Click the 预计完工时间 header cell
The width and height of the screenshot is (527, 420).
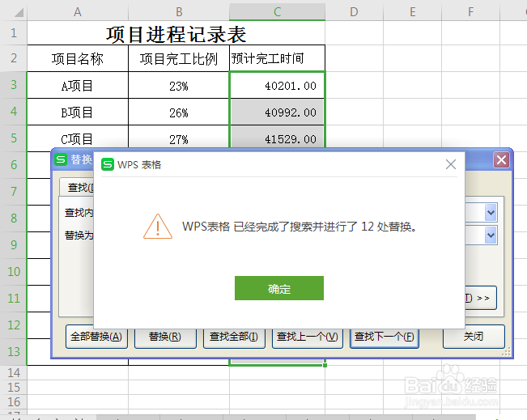point(278,58)
